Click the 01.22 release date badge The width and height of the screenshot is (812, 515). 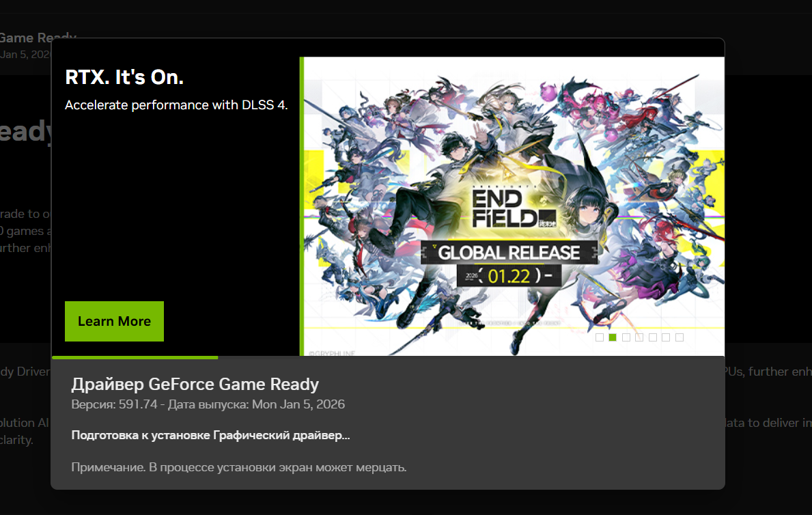click(x=509, y=276)
